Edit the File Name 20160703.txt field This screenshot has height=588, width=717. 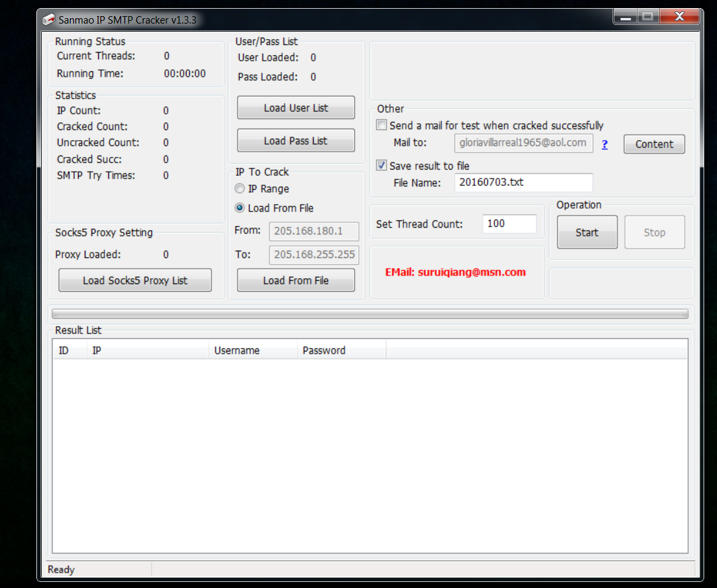click(524, 183)
